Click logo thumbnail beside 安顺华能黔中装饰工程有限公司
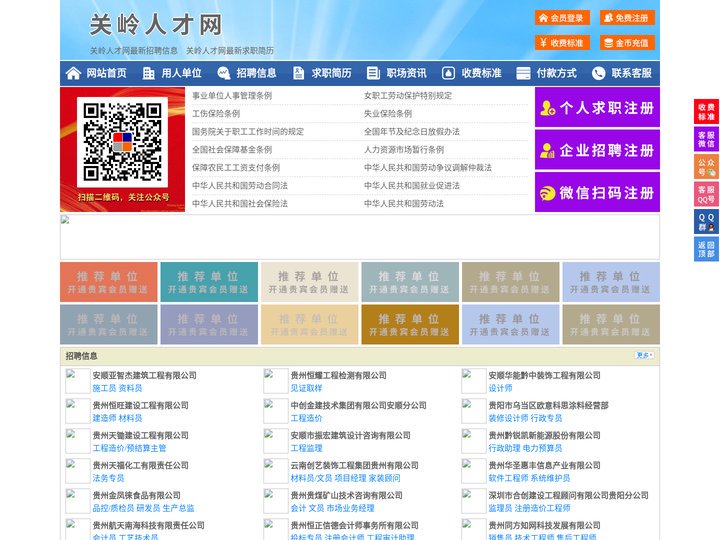The height and width of the screenshot is (540, 720). pyautogui.click(x=473, y=381)
